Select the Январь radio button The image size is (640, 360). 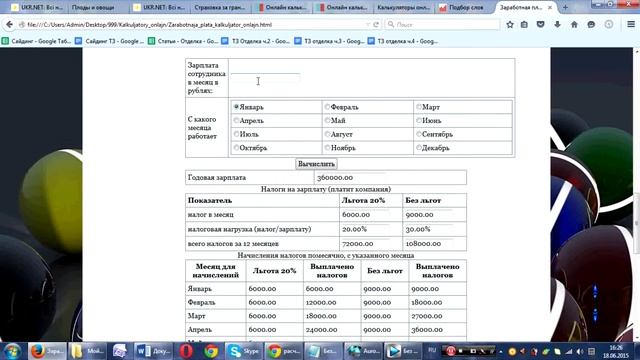coord(236,107)
